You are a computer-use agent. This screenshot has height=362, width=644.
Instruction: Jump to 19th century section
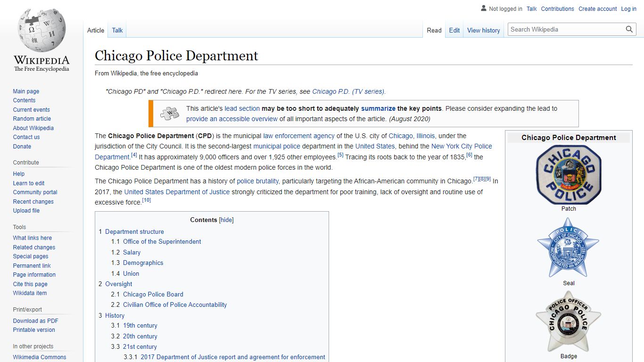point(140,326)
